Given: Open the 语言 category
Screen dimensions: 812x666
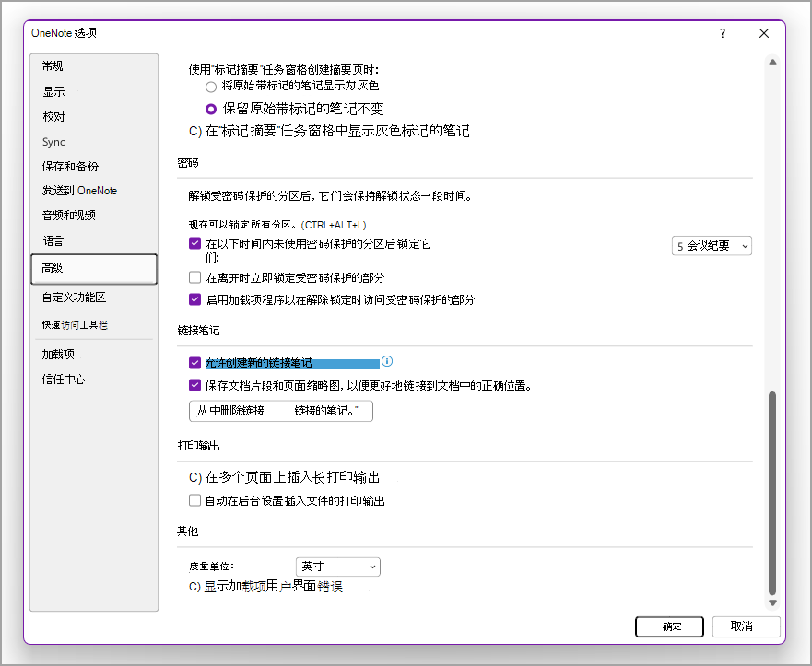Looking at the screenshot, I should [x=94, y=241].
